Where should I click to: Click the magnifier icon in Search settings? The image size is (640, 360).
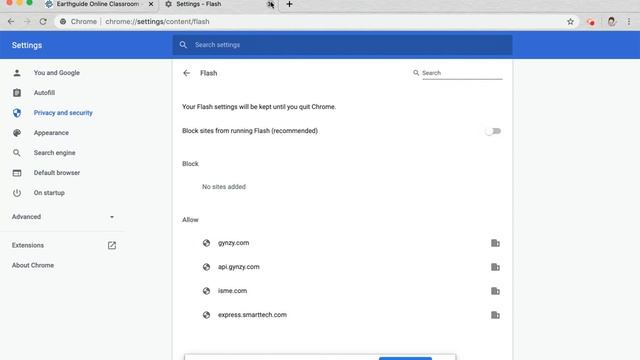click(183, 45)
